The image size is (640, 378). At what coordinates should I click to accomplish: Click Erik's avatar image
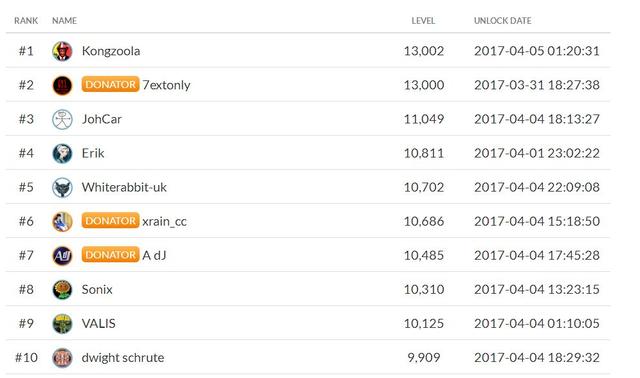point(62,153)
